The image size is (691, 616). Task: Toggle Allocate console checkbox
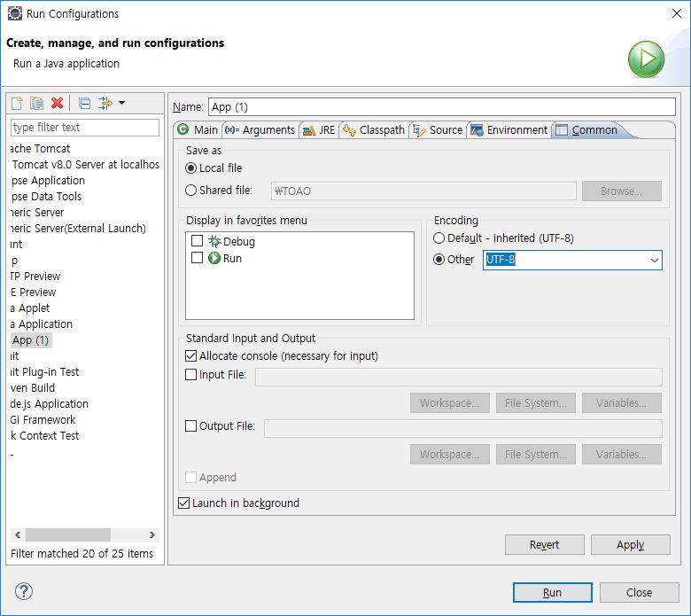(x=190, y=355)
